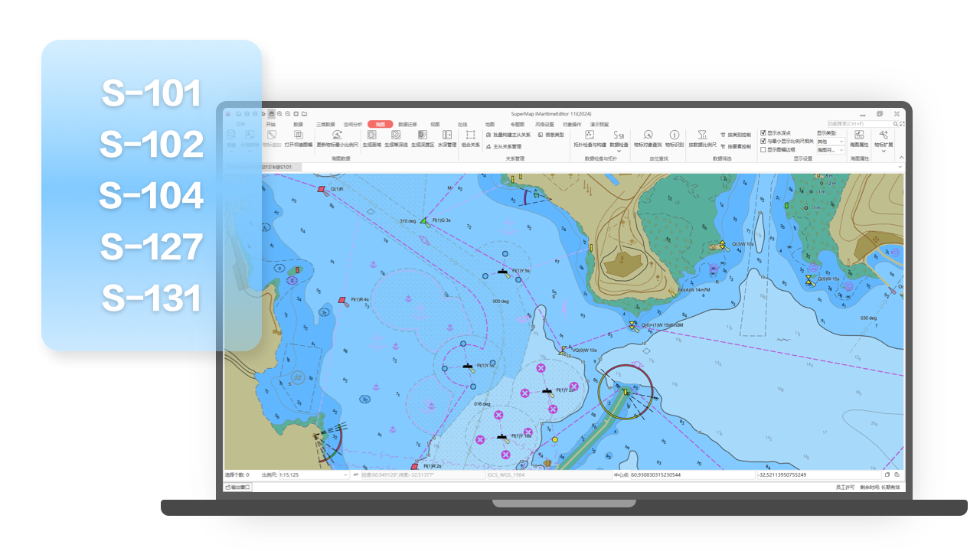Expand the map tab list chevron
This screenshot has width=980, height=551.
pyautogui.click(x=900, y=167)
